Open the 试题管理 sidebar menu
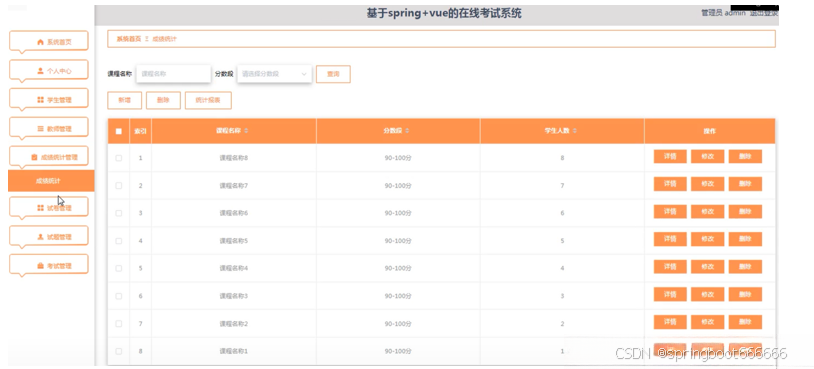This screenshot has height=369, width=814. coord(49,237)
